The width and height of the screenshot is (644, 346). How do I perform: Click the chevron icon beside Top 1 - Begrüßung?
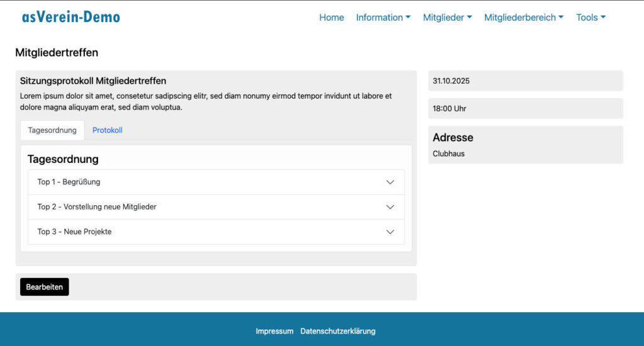point(390,182)
